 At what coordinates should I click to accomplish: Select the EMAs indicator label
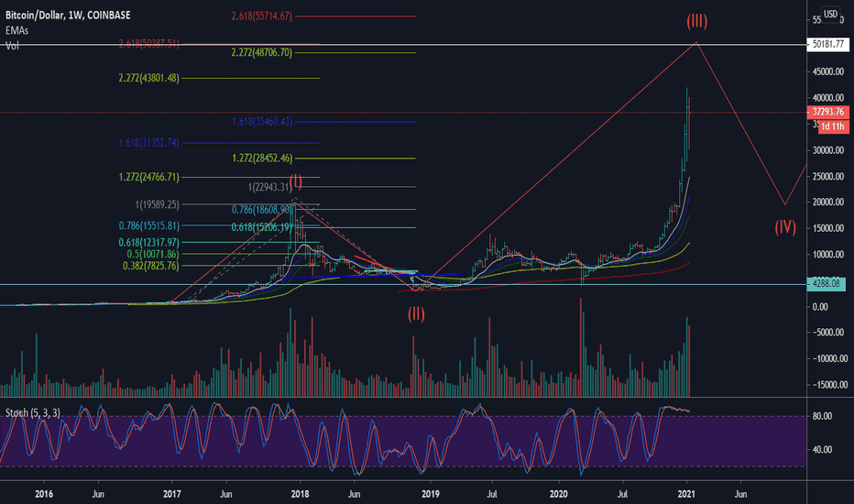coord(16,30)
